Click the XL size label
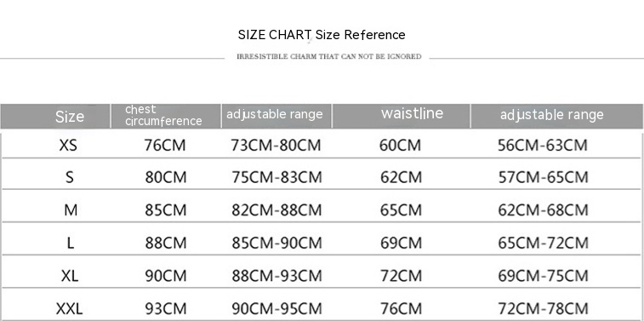644x321 pixels. [70, 276]
